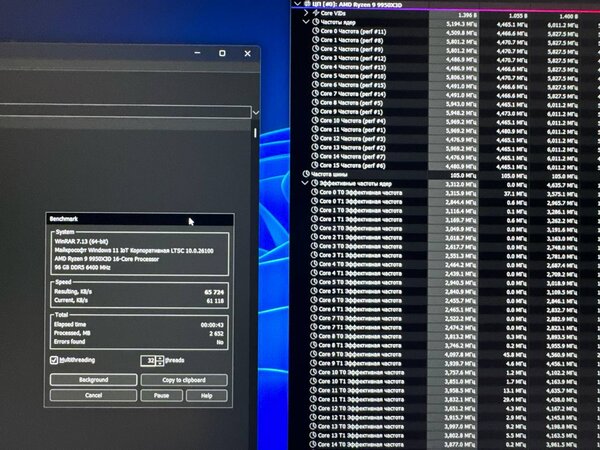Viewport: 600px width, 450px height.
Task: Click the clock icon of Core 4 T0 effective frequency
Action: point(314,264)
